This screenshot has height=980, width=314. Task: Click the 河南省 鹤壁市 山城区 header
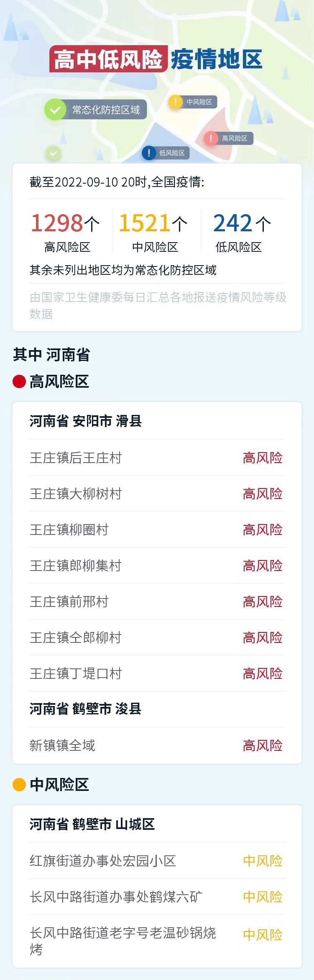coord(92,824)
